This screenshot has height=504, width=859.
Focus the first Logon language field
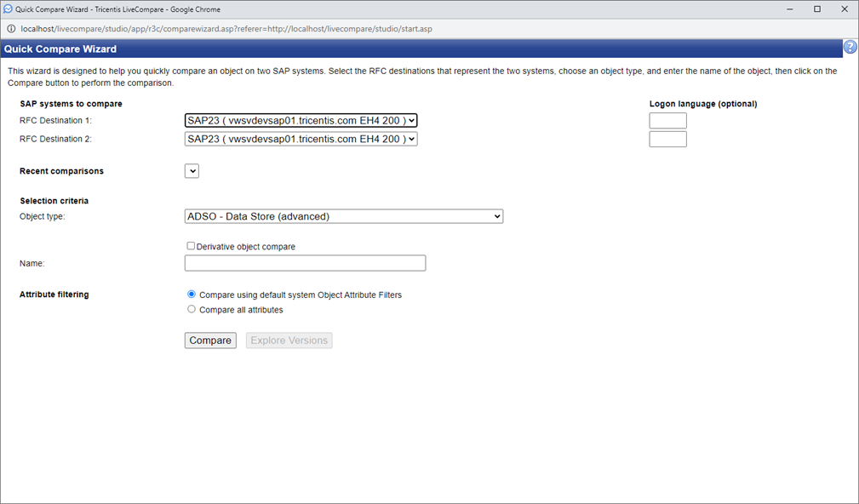tap(667, 121)
